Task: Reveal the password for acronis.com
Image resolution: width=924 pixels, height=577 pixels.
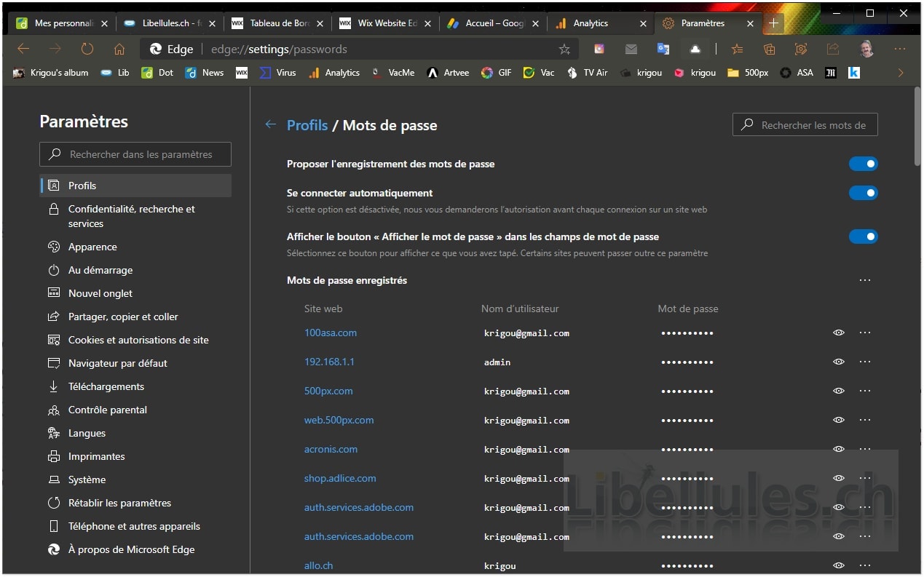Action: tap(839, 449)
